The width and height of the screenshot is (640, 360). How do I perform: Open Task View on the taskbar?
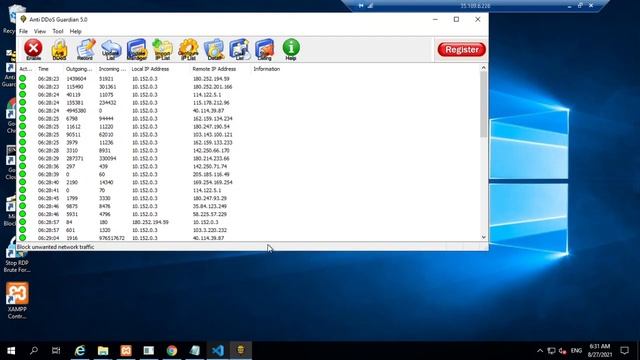[56, 351]
